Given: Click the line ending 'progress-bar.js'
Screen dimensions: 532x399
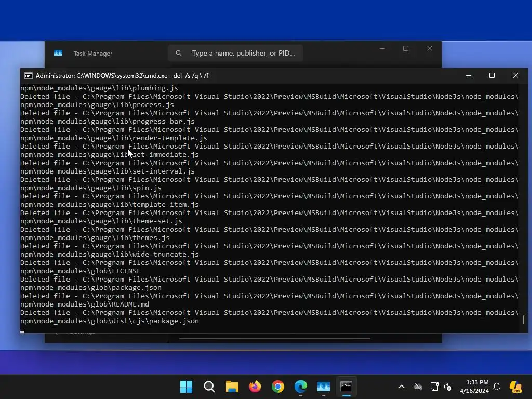Looking at the screenshot, I should coord(108,122).
